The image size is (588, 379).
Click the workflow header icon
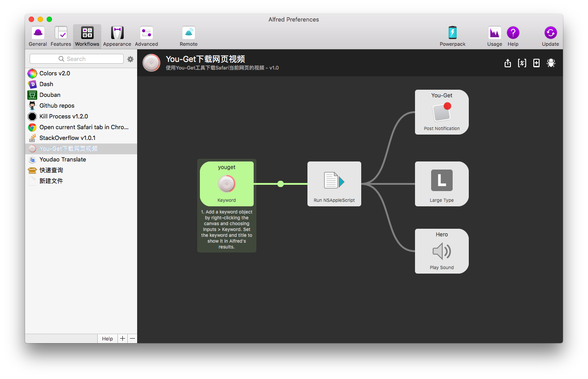click(x=151, y=63)
